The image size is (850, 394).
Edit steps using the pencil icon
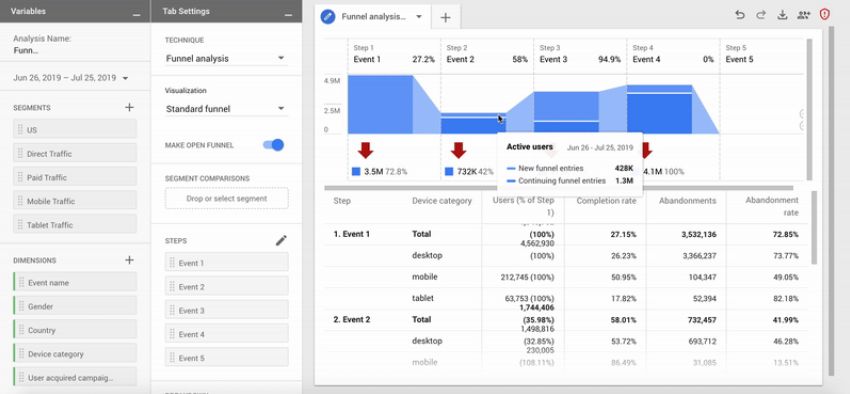281,241
